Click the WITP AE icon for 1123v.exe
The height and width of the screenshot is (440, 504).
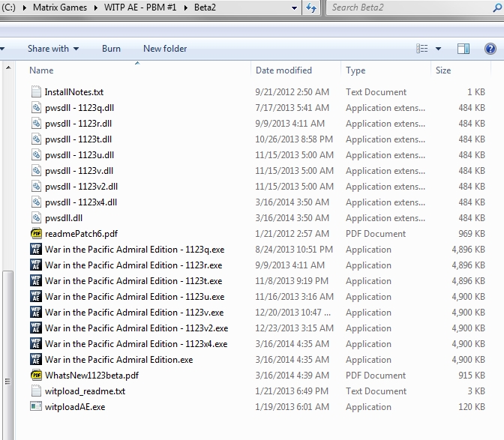click(36, 312)
